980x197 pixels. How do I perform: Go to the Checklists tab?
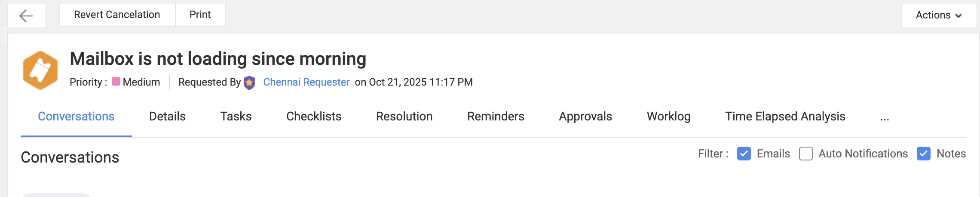(314, 117)
